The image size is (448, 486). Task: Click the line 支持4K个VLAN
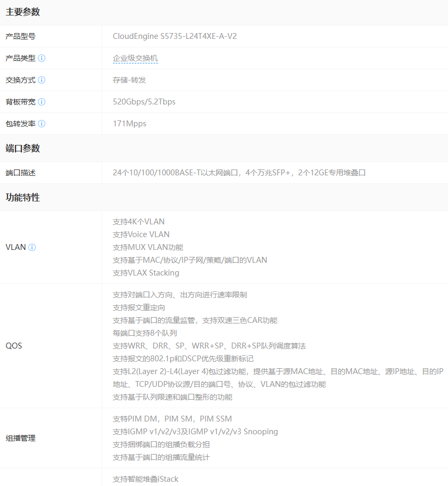[139, 222]
